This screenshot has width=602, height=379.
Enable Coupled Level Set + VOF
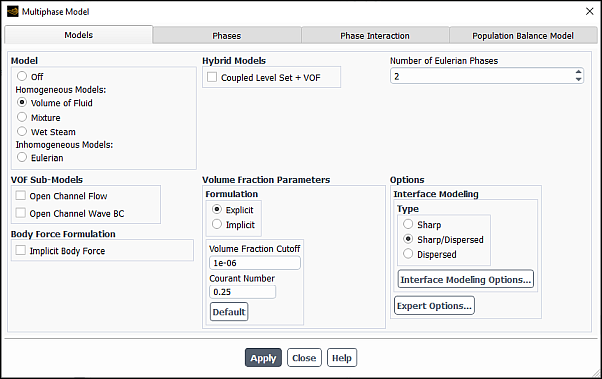point(212,77)
